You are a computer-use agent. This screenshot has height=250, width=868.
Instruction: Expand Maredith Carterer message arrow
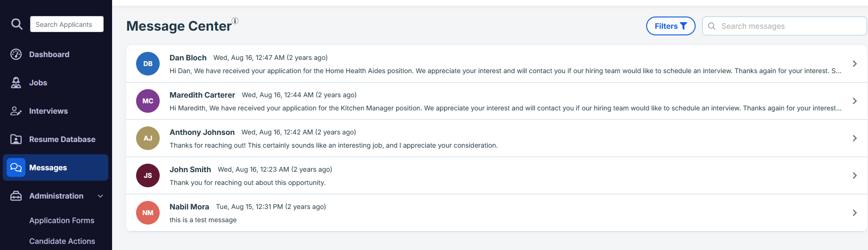click(x=854, y=101)
